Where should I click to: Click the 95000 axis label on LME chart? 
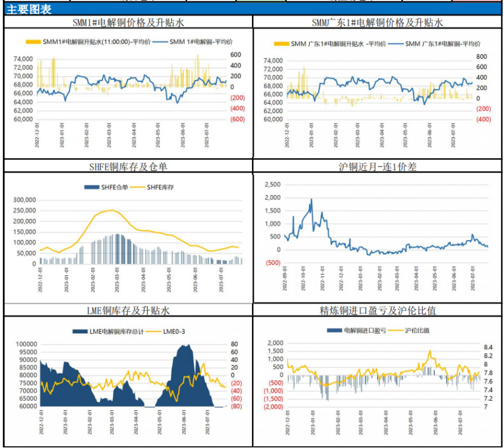click(29, 352)
